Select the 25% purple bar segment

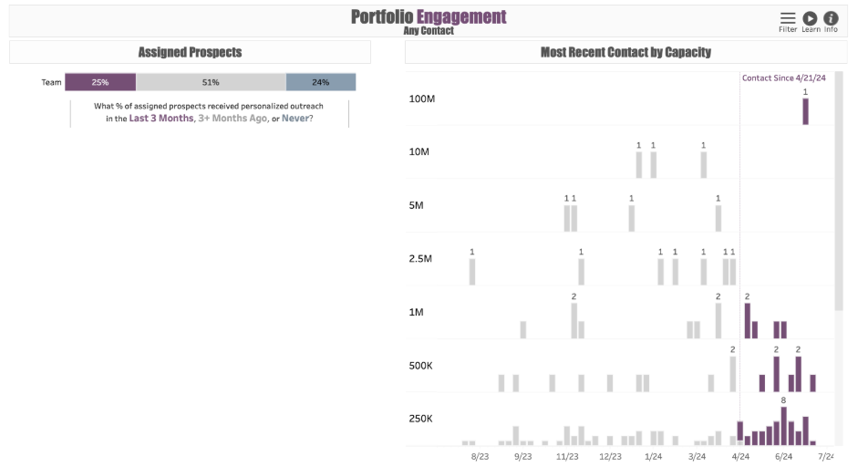100,82
